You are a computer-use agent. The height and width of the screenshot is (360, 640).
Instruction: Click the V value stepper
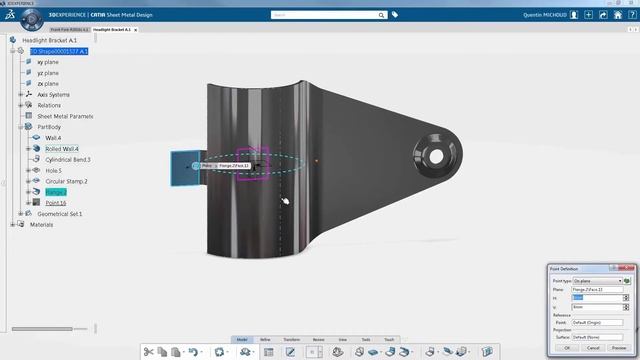(x=626, y=307)
